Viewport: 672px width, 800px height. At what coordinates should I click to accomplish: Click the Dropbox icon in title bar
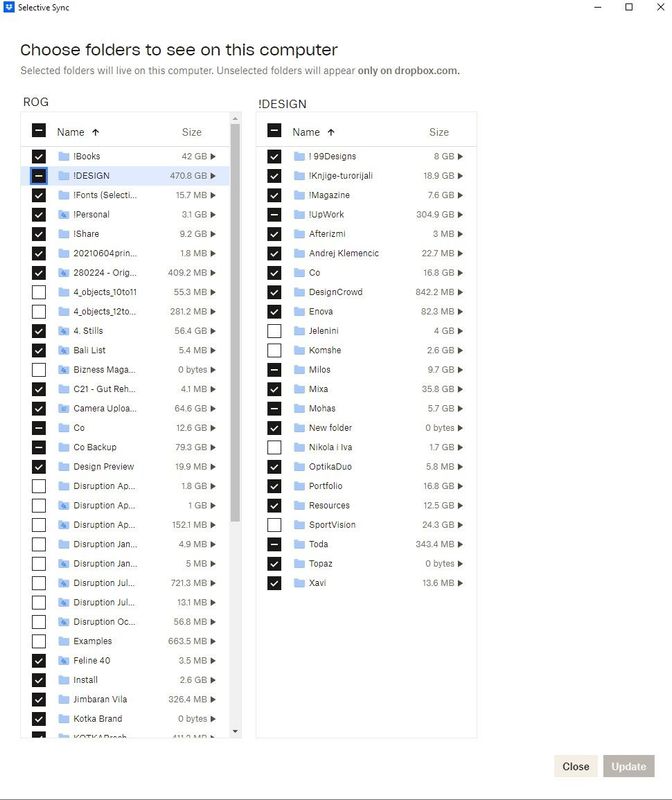tap(9, 7)
